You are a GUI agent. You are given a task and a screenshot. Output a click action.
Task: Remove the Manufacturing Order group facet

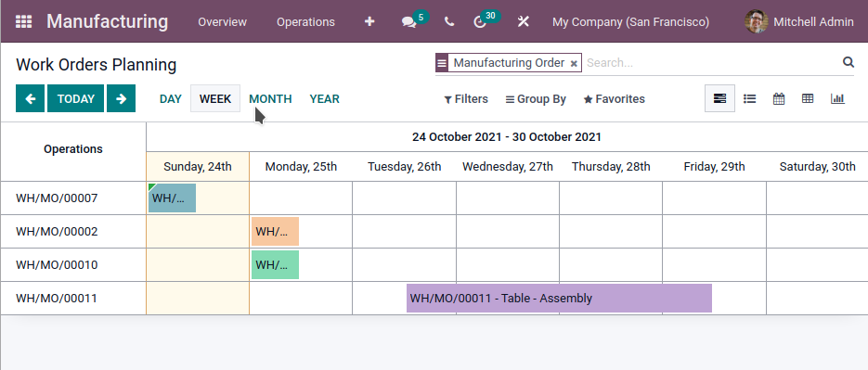[574, 64]
